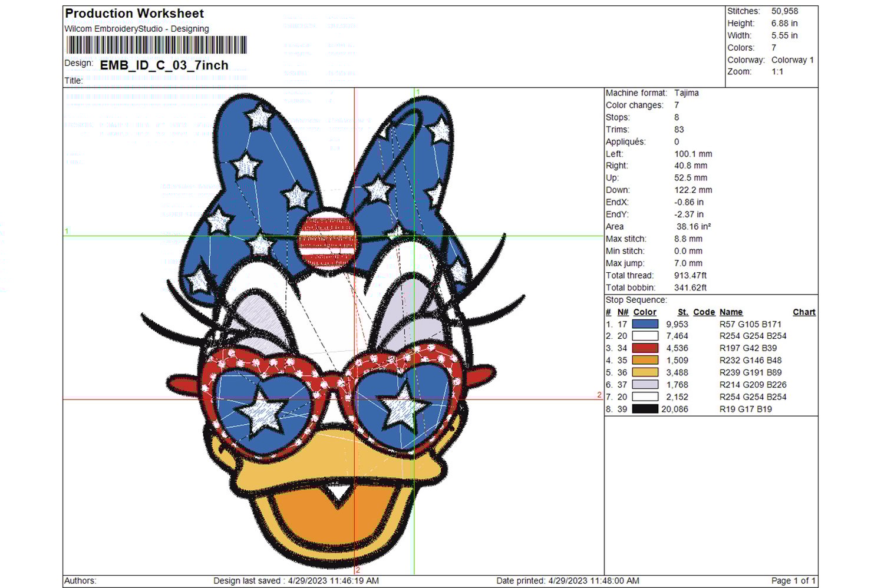
Task: Click the trims value '83'
Action: click(x=679, y=130)
